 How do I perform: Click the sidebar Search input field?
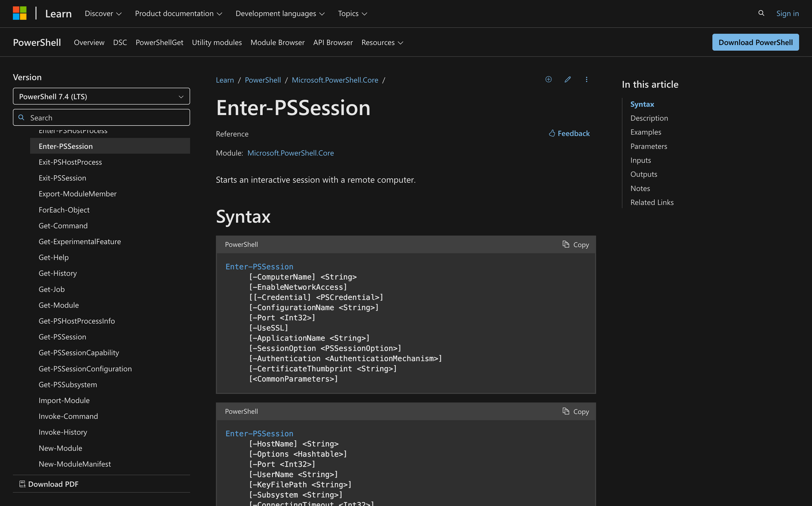101,117
